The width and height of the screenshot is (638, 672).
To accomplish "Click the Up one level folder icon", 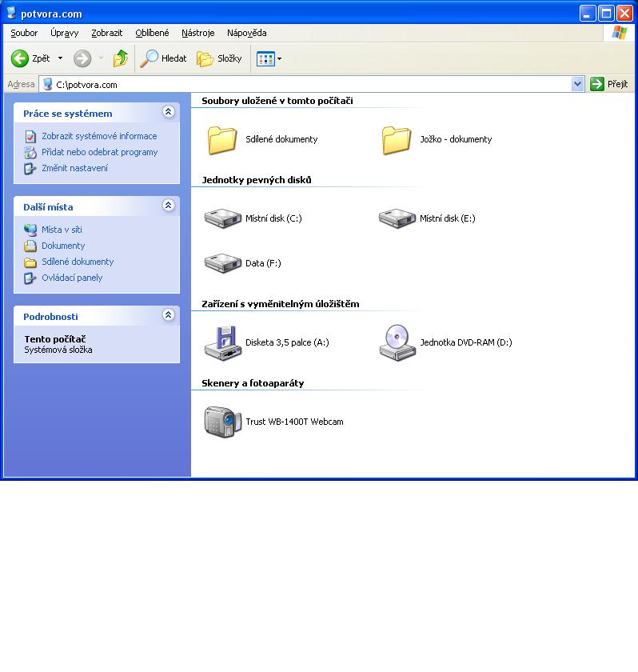I will click(x=121, y=58).
